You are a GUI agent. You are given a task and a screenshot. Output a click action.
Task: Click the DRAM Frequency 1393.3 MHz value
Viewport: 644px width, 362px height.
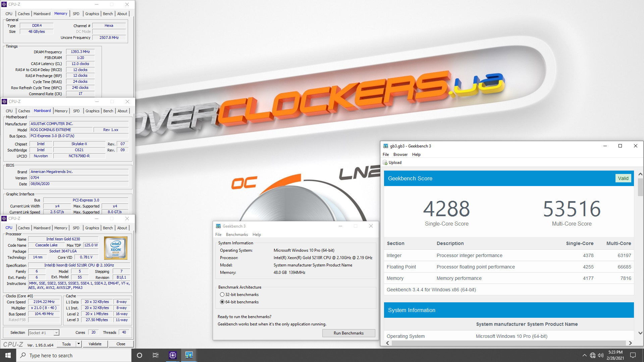click(x=80, y=52)
